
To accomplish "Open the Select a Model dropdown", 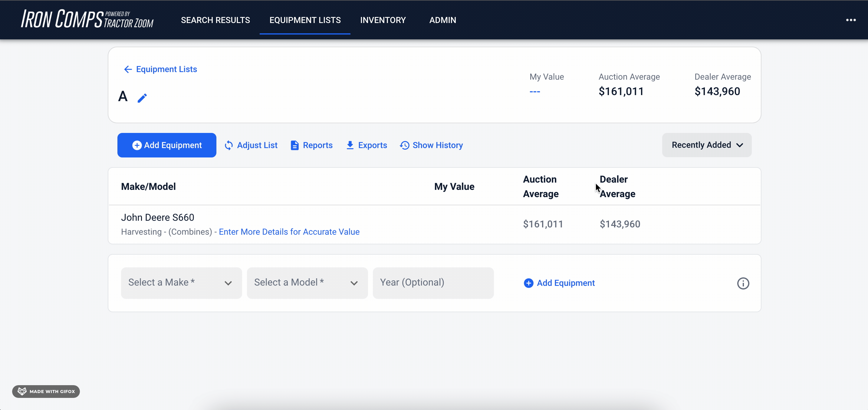I will pos(307,283).
